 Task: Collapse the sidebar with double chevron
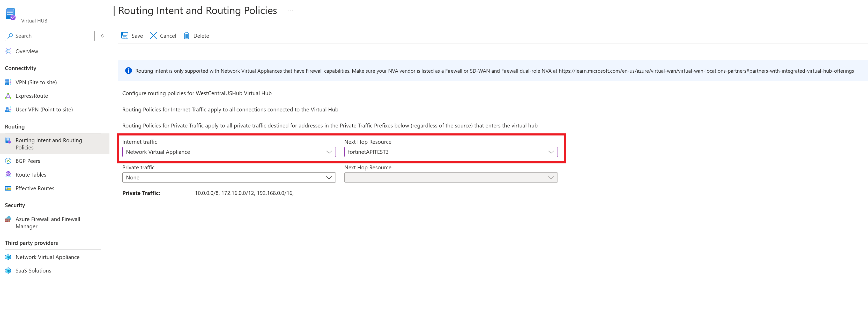coord(102,36)
